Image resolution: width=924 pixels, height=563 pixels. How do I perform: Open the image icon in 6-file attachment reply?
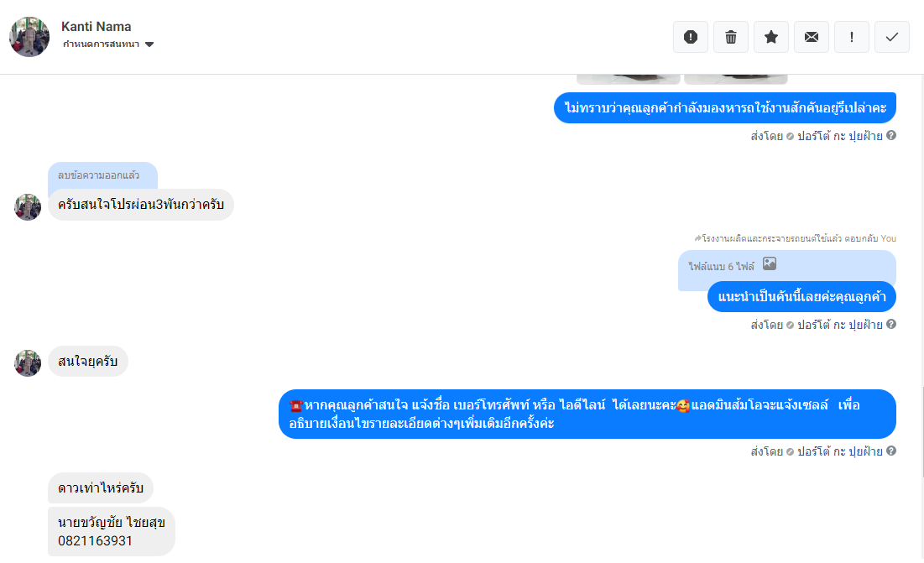click(769, 263)
